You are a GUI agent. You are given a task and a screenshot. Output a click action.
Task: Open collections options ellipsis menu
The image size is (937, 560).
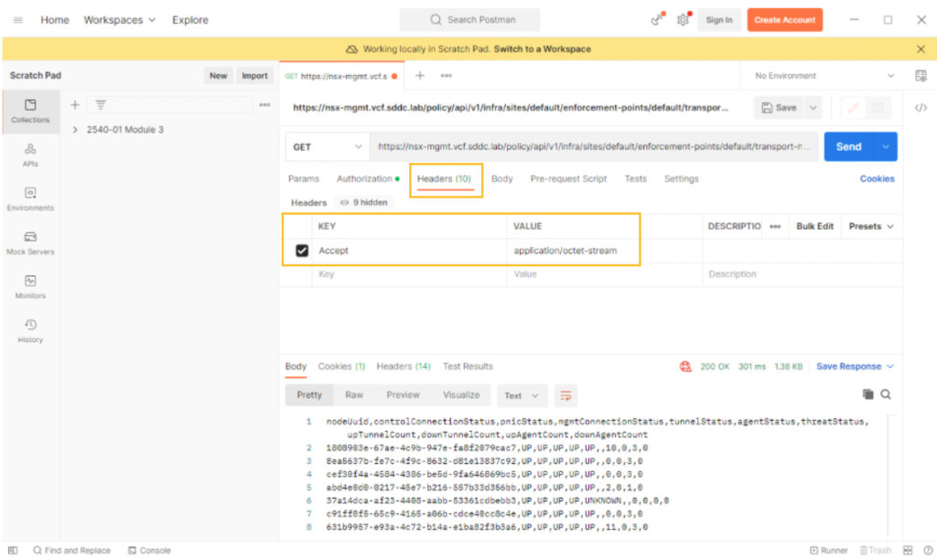[264, 105]
